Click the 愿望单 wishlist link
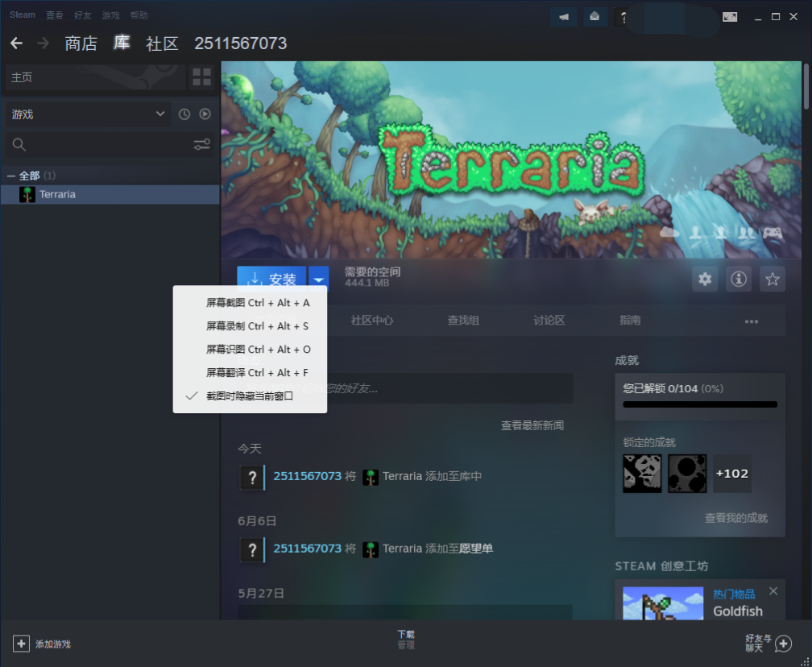812x667 pixels. (476, 549)
